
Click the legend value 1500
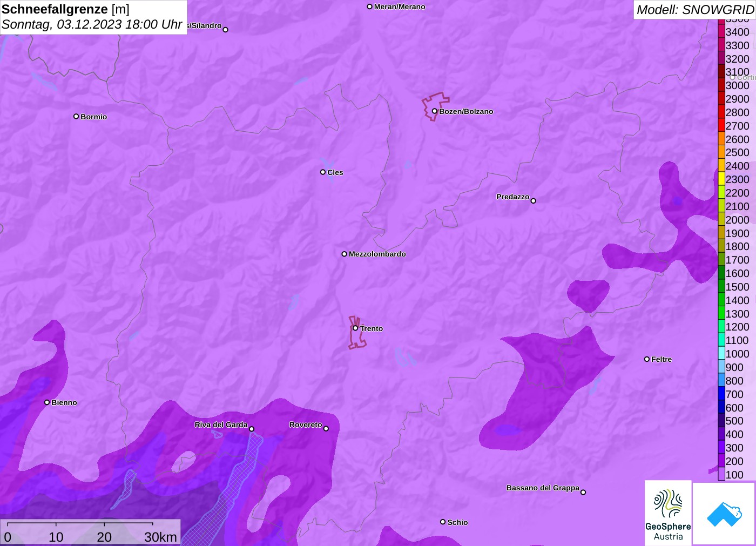737,287
